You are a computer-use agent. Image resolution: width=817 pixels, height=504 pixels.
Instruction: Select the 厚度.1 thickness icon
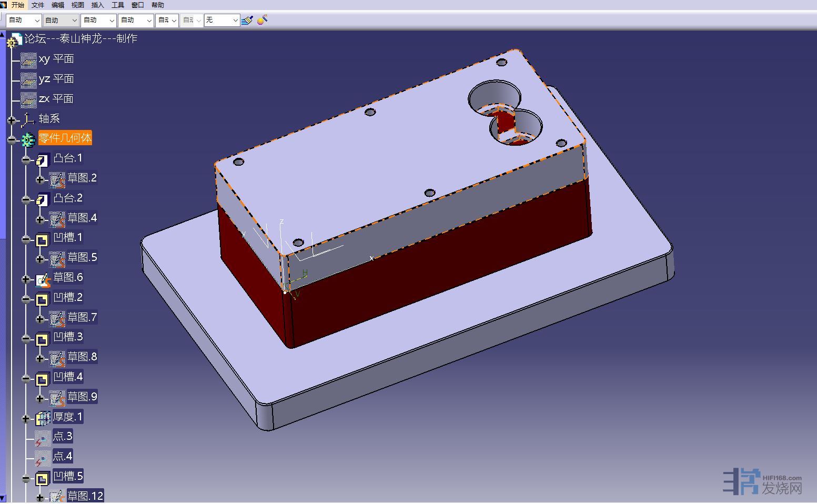click(x=42, y=418)
